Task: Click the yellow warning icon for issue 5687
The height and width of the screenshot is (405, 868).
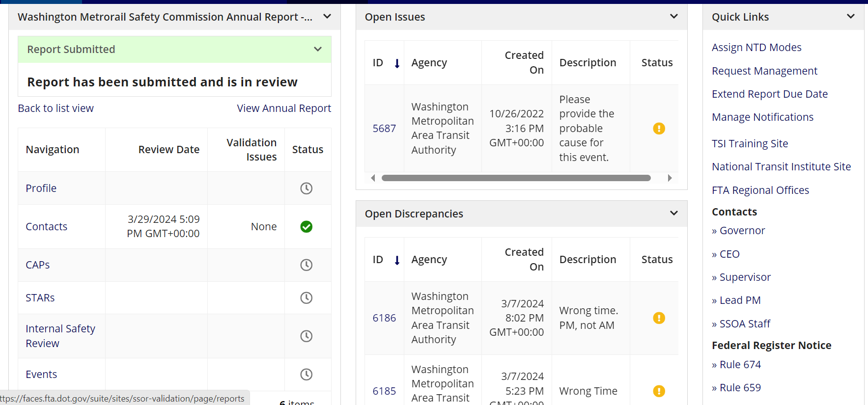Action: [x=659, y=129]
